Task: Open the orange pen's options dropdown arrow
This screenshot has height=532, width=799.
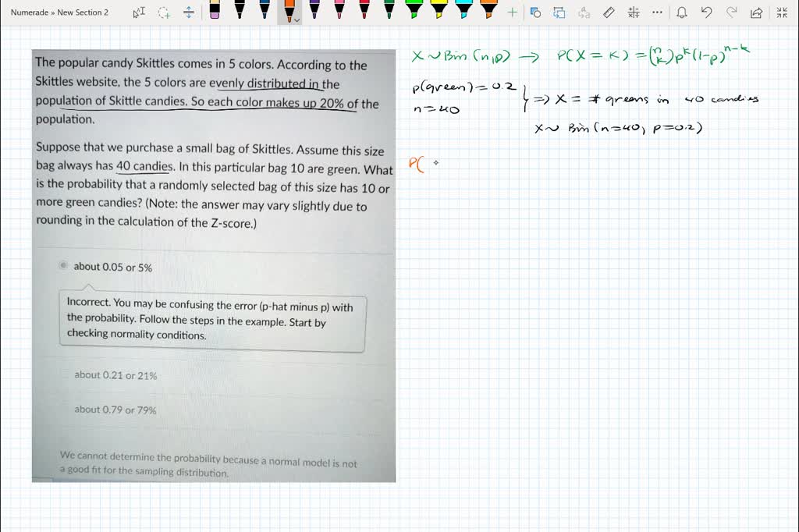Action: tap(297, 20)
